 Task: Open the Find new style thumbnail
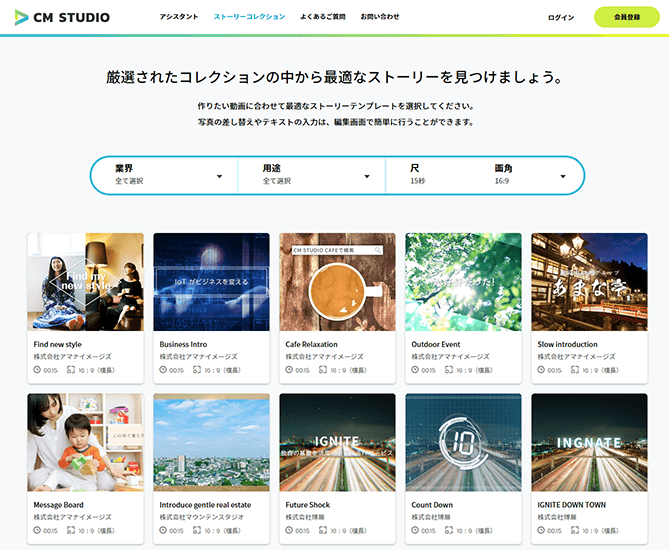(85, 282)
